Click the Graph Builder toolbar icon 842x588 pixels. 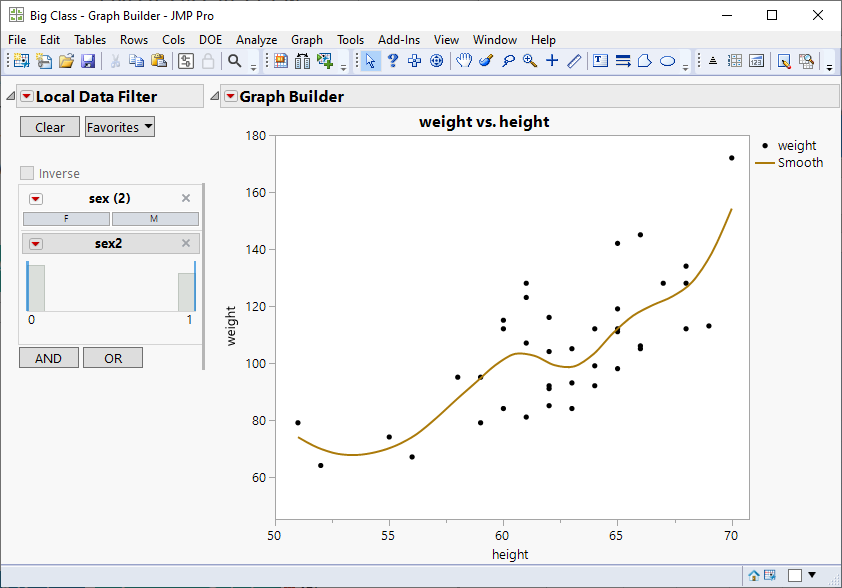tap(281, 61)
